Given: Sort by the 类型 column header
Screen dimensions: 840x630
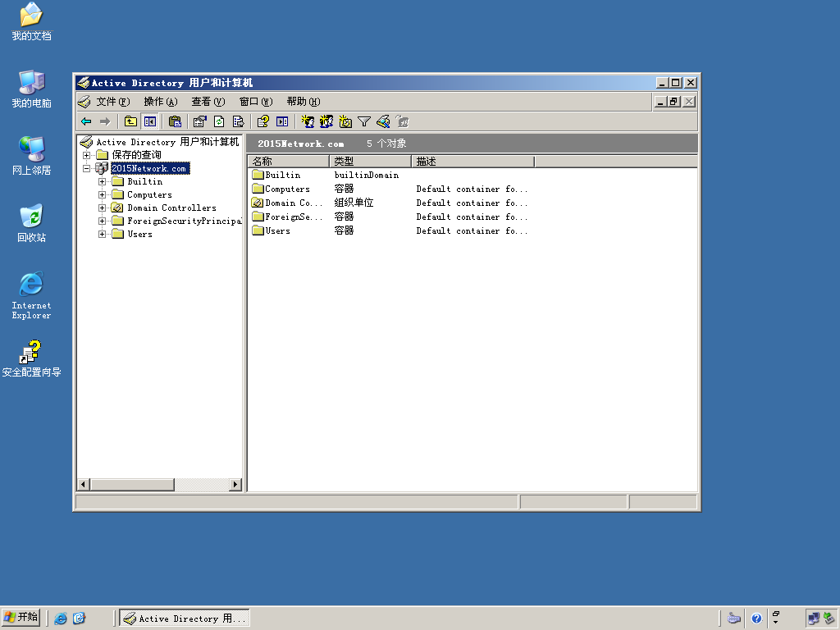Looking at the screenshot, I should point(370,162).
